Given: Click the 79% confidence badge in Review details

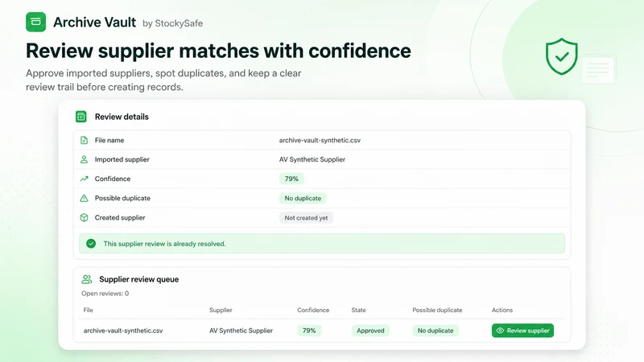Looking at the screenshot, I should [291, 179].
